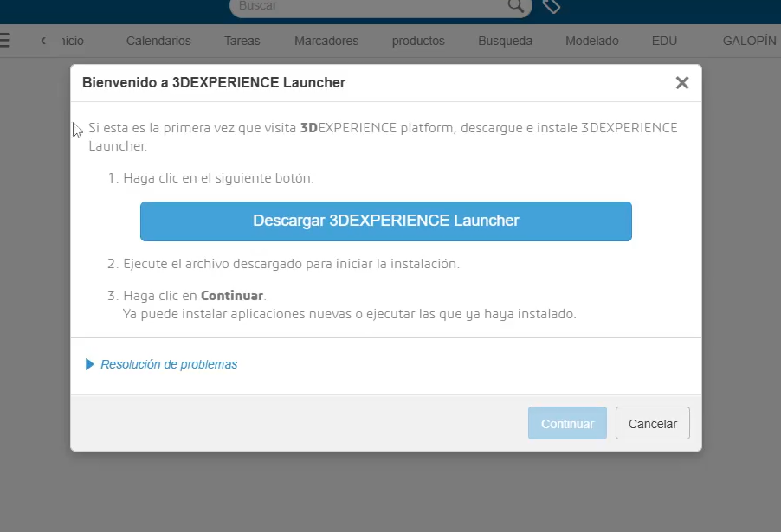Switch to the Tareas tab
The image size is (781, 532).
[x=242, y=41]
